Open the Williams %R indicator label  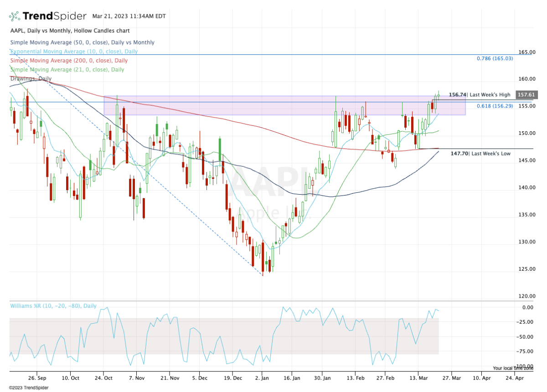[53, 306]
